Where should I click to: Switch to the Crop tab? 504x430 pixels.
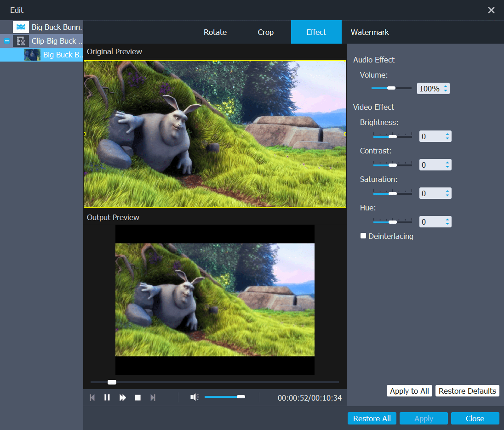coord(265,32)
